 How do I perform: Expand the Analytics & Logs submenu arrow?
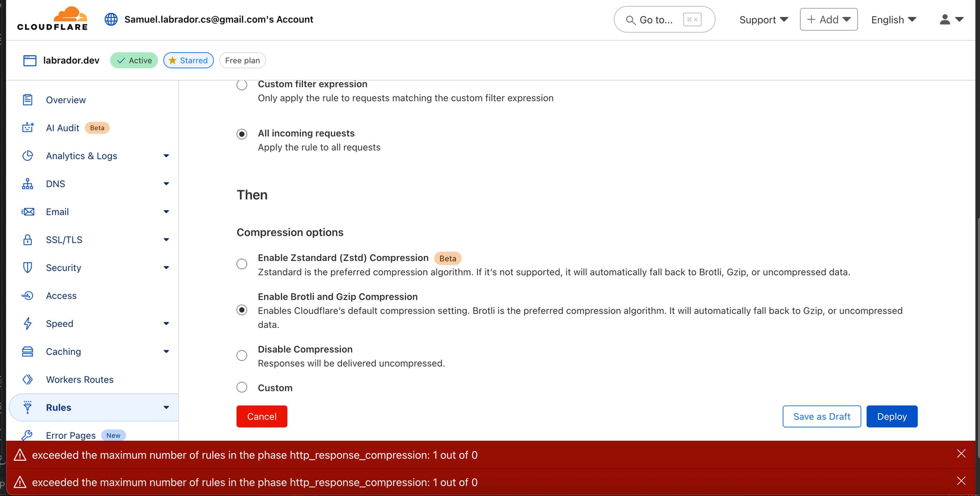(166, 156)
